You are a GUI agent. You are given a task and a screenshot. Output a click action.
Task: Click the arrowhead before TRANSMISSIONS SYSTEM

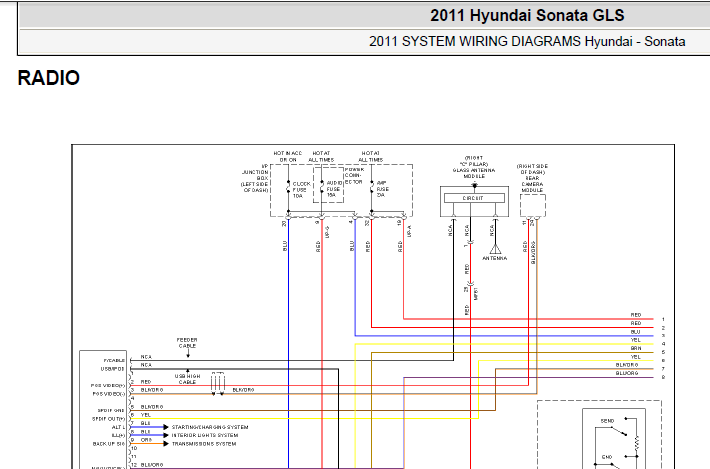tap(166, 444)
